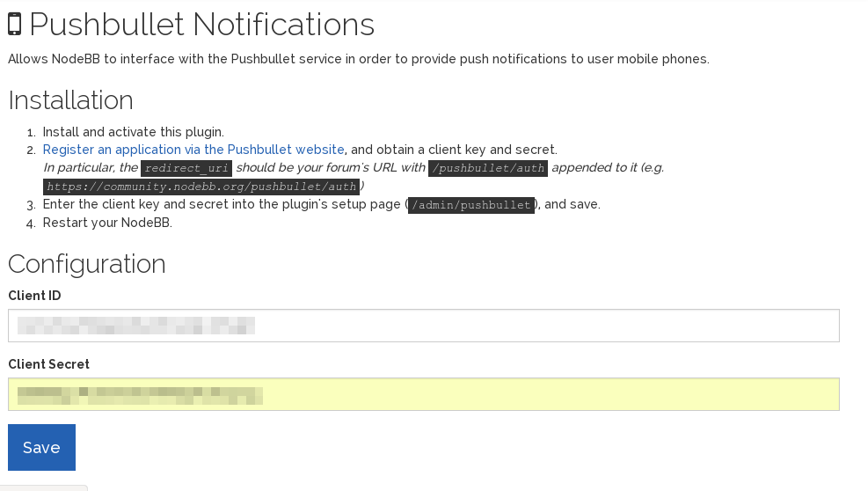The width and height of the screenshot is (868, 491).
Task: Click the mobile phone icon beside the title
Action: 15,25
